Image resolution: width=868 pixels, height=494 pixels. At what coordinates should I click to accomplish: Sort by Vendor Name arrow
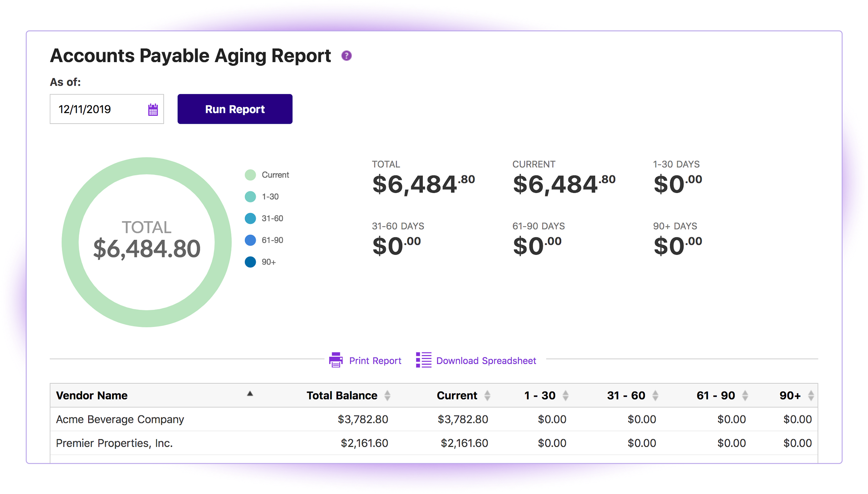[250, 394]
